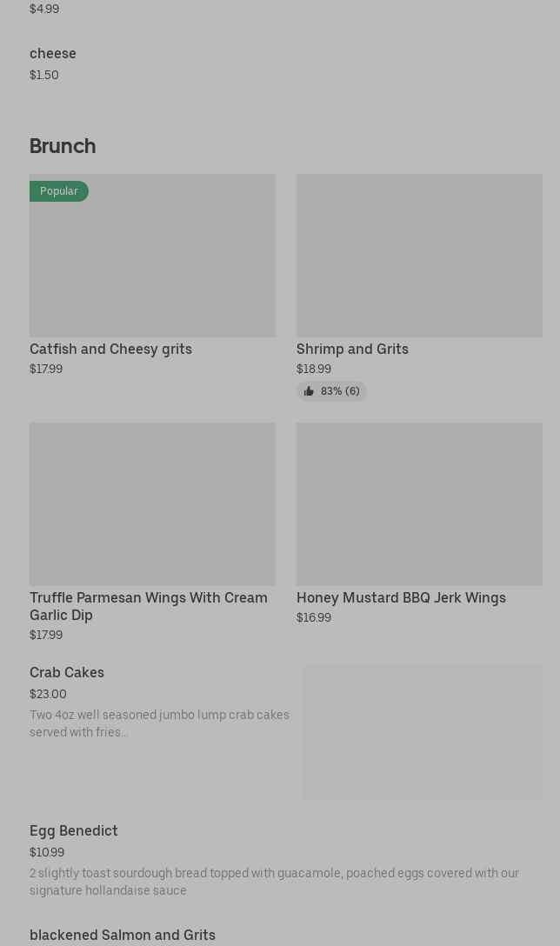Image resolution: width=560 pixels, height=946 pixels.
Task: Click the Crab Cakes description text
Action: pyautogui.click(x=159, y=723)
